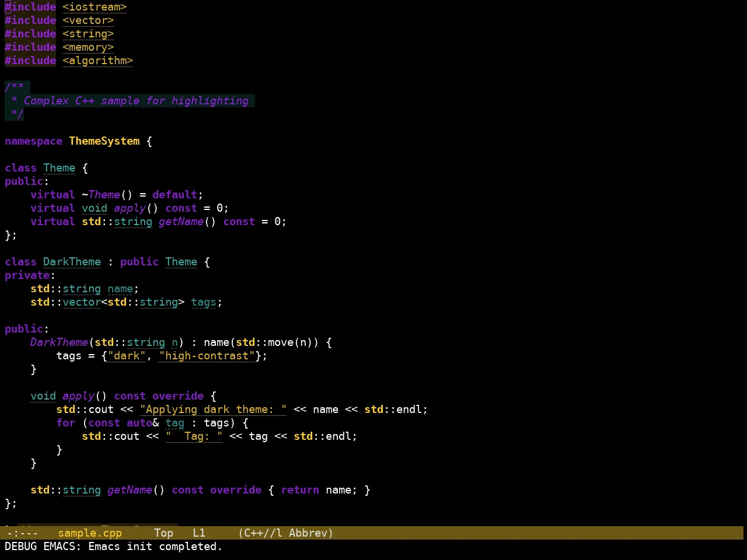
Task: Place cursor on "<algorithm>" header name
Action: 98,61
